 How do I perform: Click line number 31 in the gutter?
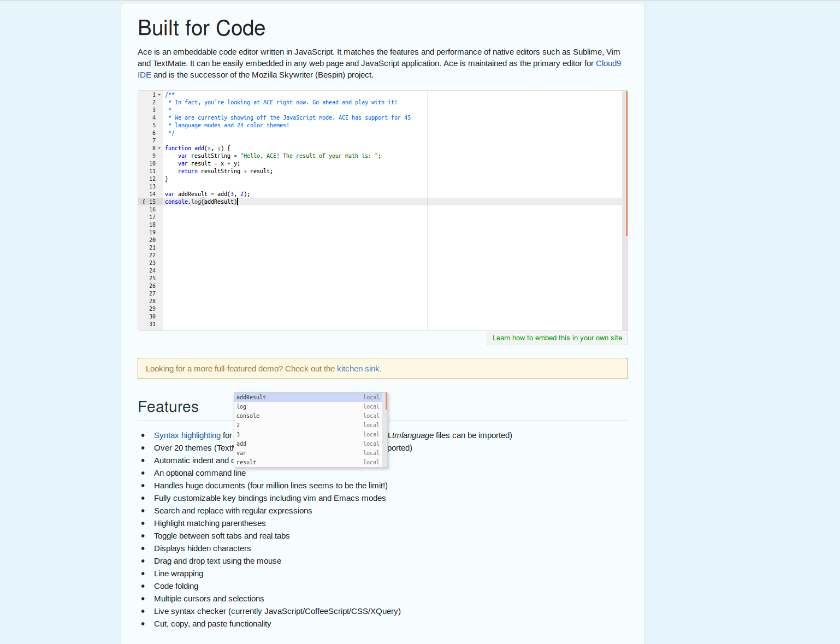coord(152,324)
